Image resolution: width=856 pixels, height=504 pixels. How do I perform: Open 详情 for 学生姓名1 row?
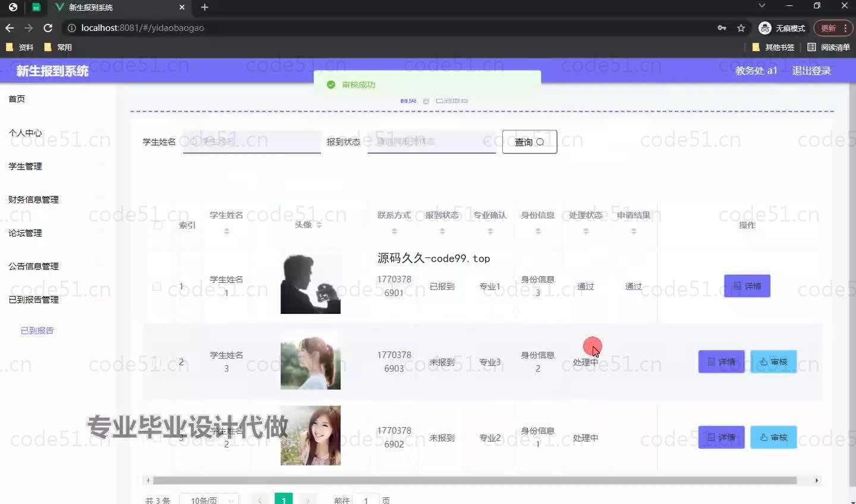point(747,286)
